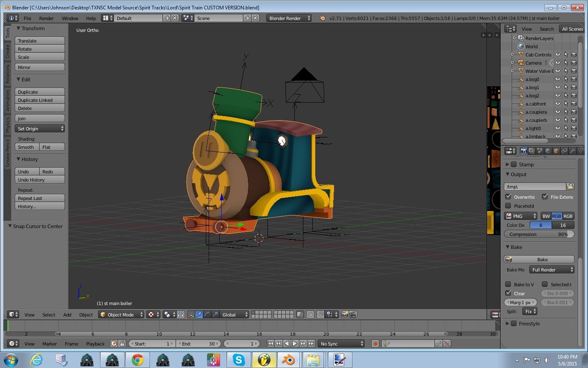
Task: Toggle the timeline range lock icon
Action: [122, 343]
